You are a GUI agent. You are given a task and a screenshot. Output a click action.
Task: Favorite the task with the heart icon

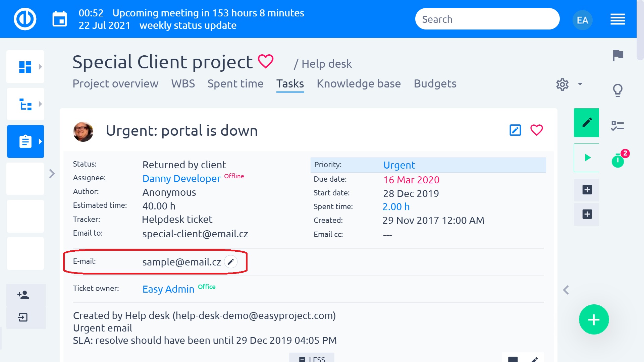pyautogui.click(x=536, y=130)
